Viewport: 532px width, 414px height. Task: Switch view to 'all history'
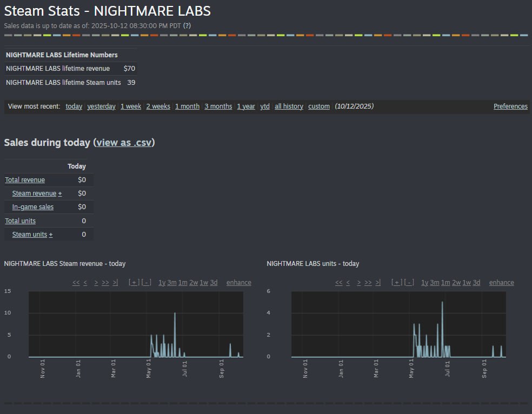[x=289, y=106]
